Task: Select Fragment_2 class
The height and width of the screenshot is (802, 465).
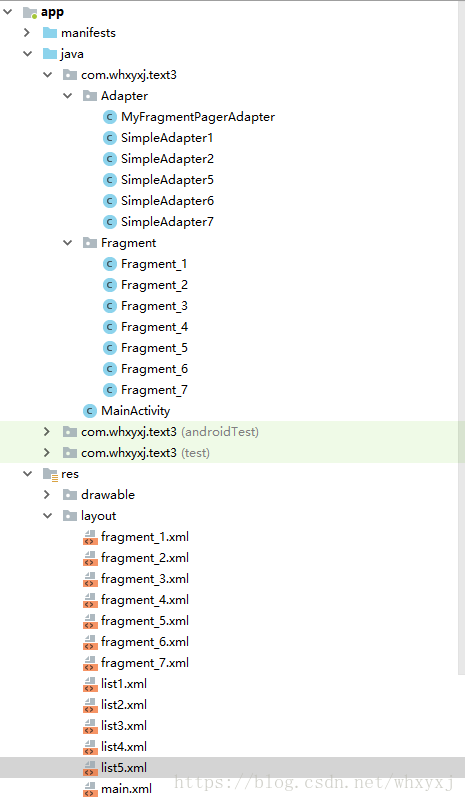Action: (154, 285)
